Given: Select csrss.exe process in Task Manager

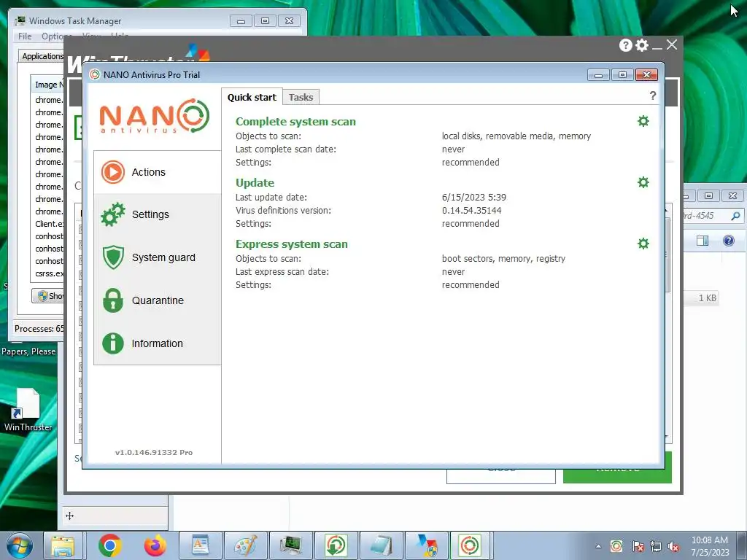Looking at the screenshot, I should pyautogui.click(x=49, y=273).
